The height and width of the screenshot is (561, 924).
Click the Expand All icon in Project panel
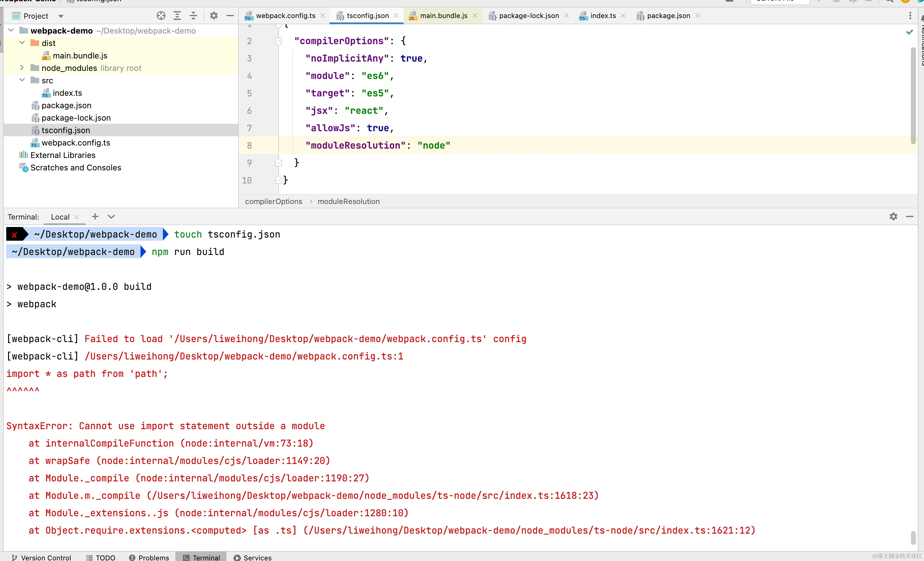point(177,16)
